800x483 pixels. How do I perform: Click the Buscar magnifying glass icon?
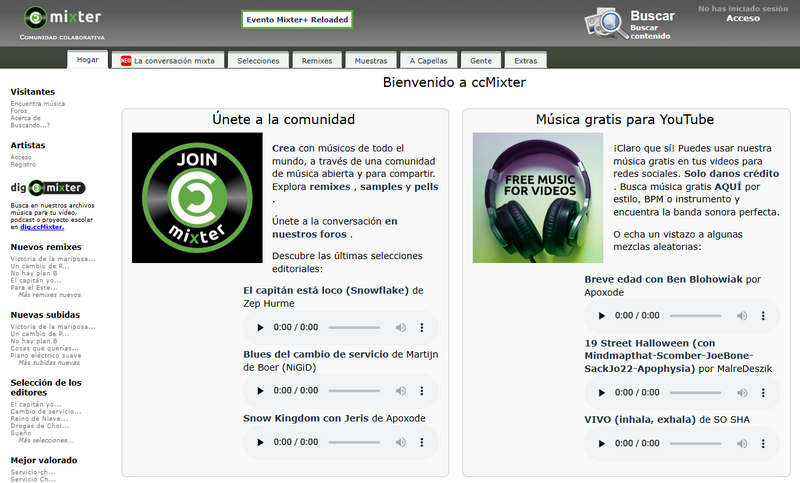[x=606, y=23]
